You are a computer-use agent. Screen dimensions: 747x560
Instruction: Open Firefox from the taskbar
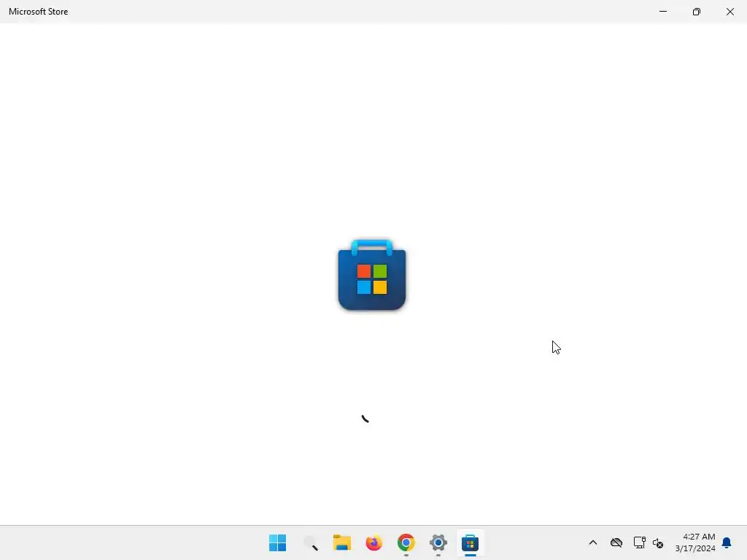[374, 542]
